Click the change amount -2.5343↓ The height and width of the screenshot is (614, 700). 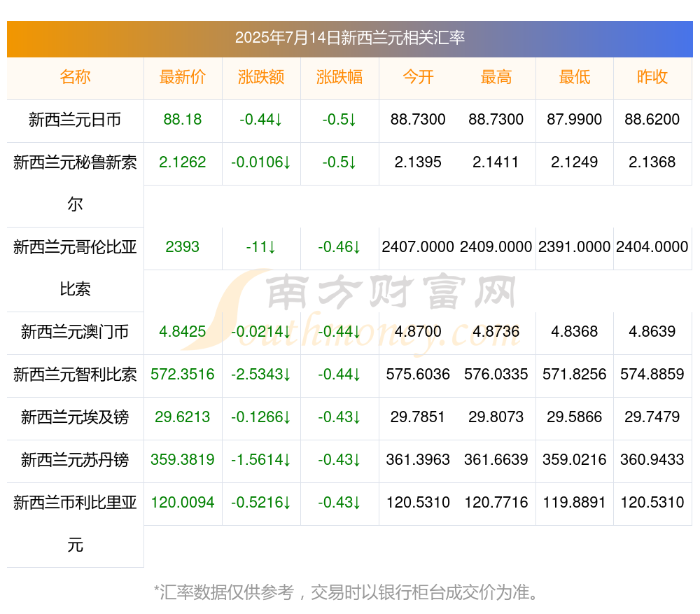(261, 374)
